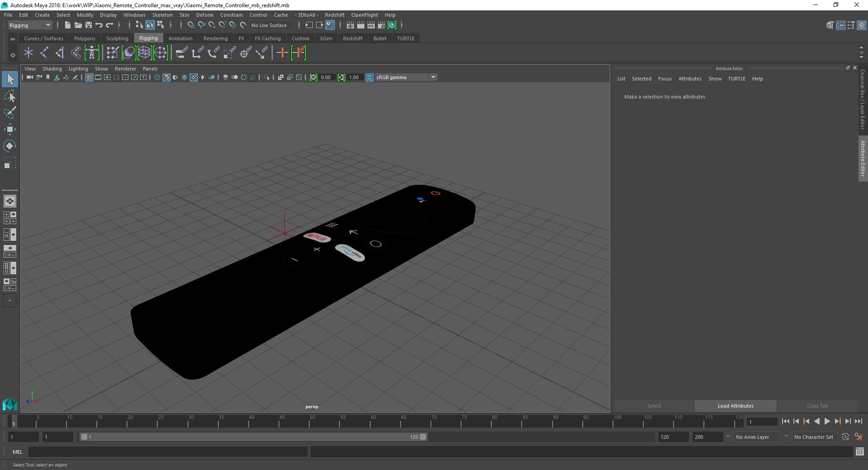Toggle viewport grid display
This screenshot has width=868, height=470.
click(x=89, y=78)
